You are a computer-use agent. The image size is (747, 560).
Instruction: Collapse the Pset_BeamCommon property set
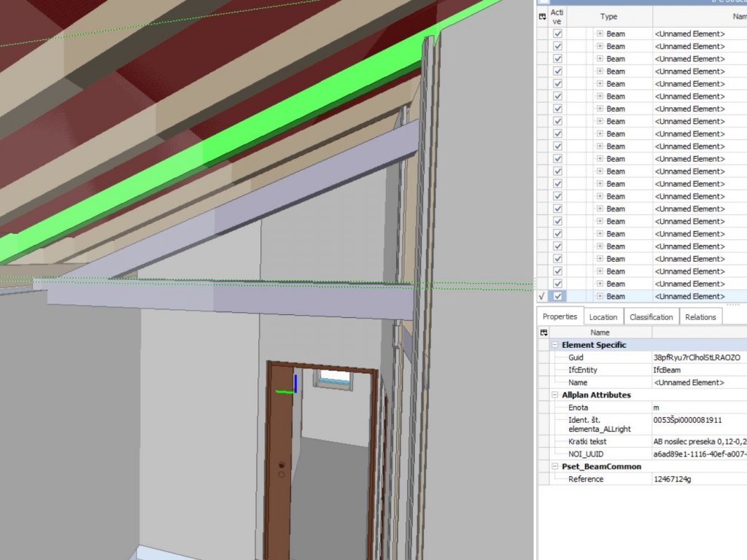point(555,466)
